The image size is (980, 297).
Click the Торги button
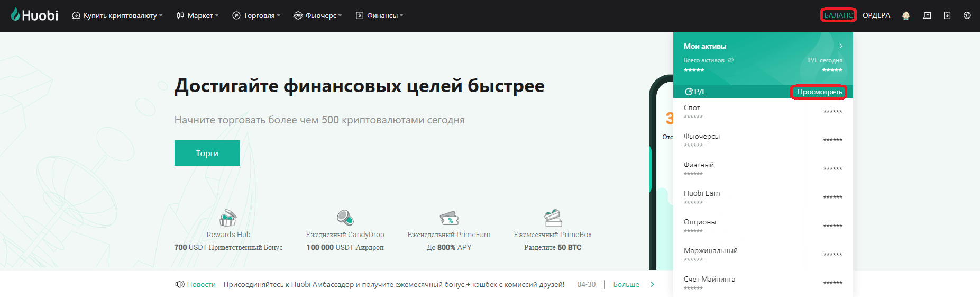click(207, 153)
